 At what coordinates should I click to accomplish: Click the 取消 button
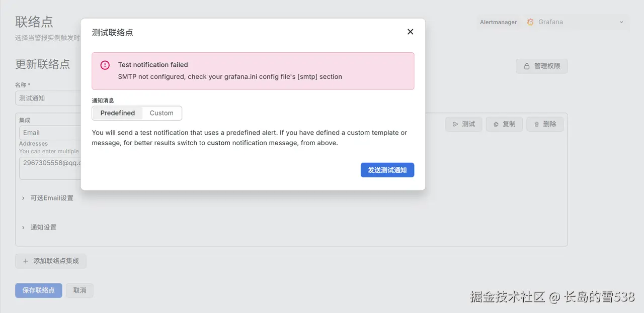click(79, 290)
